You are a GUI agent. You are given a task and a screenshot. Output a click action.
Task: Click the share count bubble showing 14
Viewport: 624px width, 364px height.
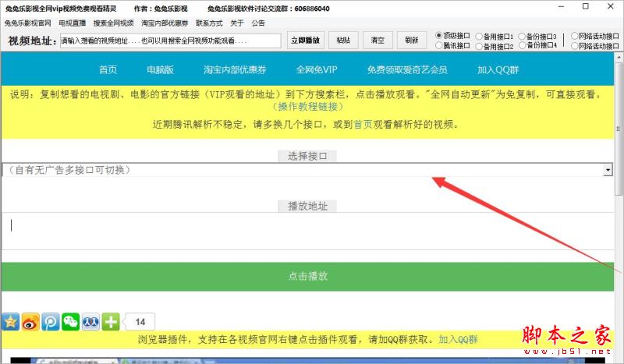click(x=140, y=322)
